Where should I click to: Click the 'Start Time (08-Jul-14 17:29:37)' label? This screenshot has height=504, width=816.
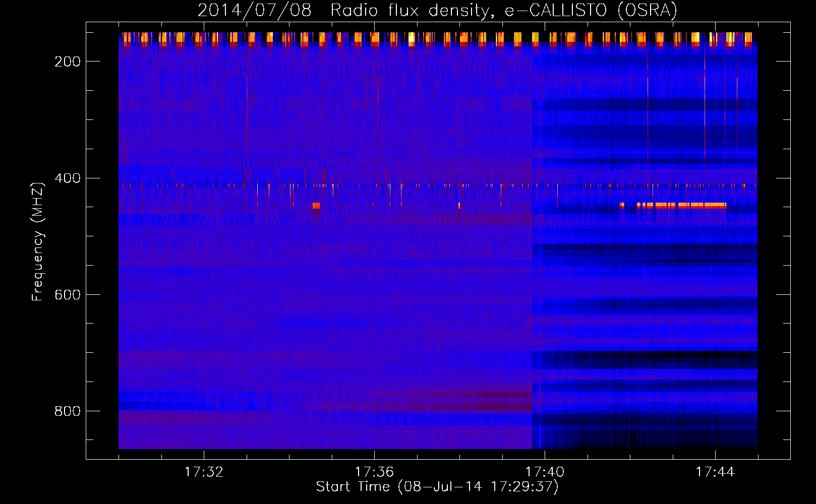pos(437,487)
